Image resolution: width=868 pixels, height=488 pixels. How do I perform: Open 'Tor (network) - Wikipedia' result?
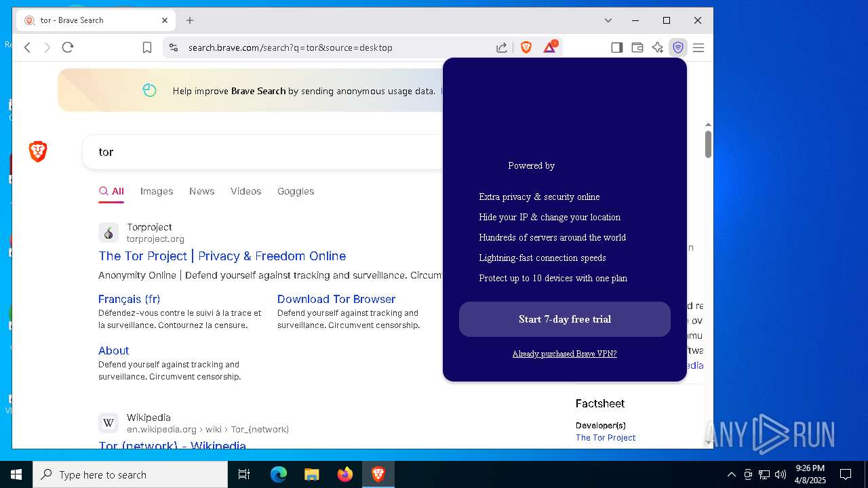(x=172, y=445)
